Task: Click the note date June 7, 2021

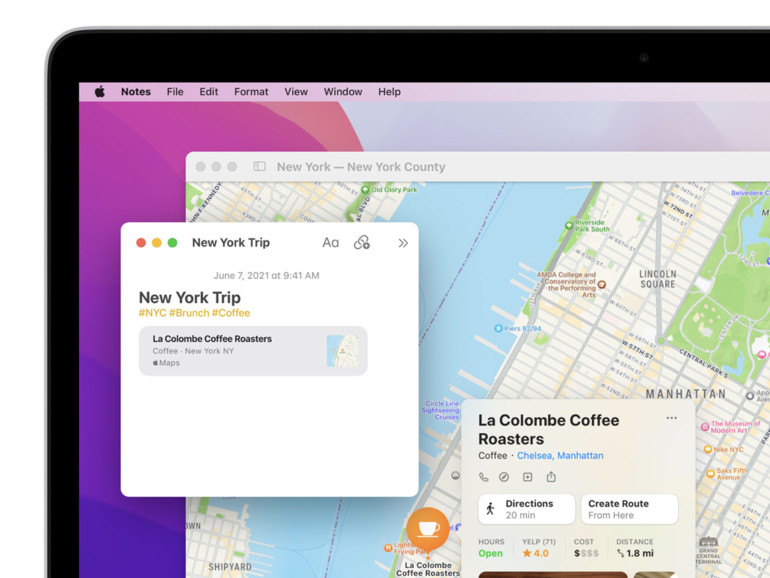Action: click(266, 275)
